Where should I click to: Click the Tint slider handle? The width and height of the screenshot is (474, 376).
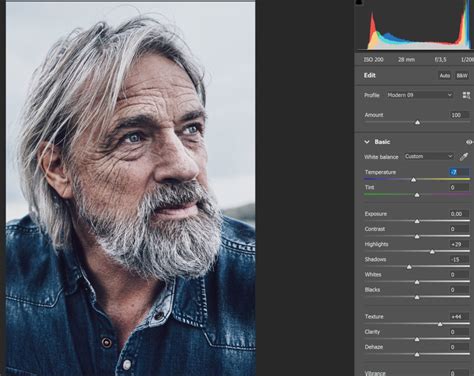pyautogui.click(x=417, y=195)
